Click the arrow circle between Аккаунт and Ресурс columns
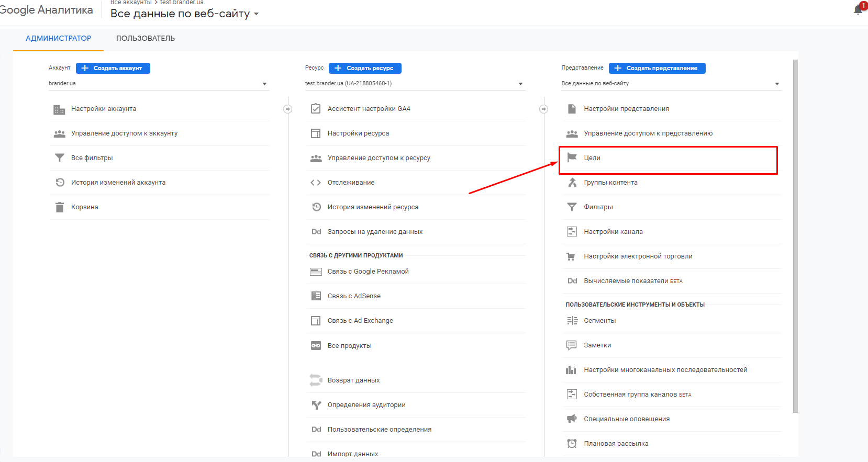Viewport: 868px width, 462px height. click(x=287, y=109)
